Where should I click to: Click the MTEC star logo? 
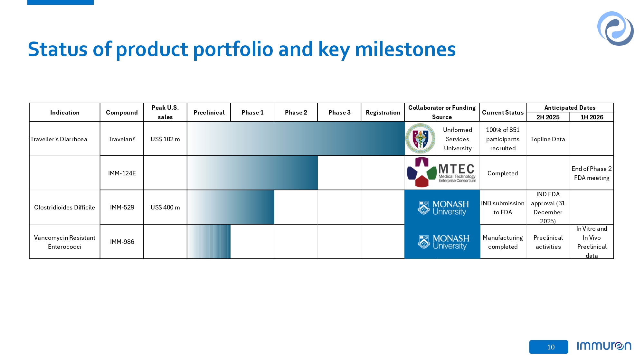(x=422, y=172)
